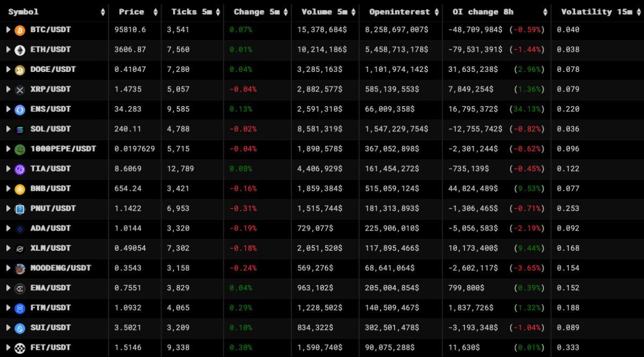The image size is (644, 357).
Task: Expand the ADA/USDT row
Action: point(8,228)
